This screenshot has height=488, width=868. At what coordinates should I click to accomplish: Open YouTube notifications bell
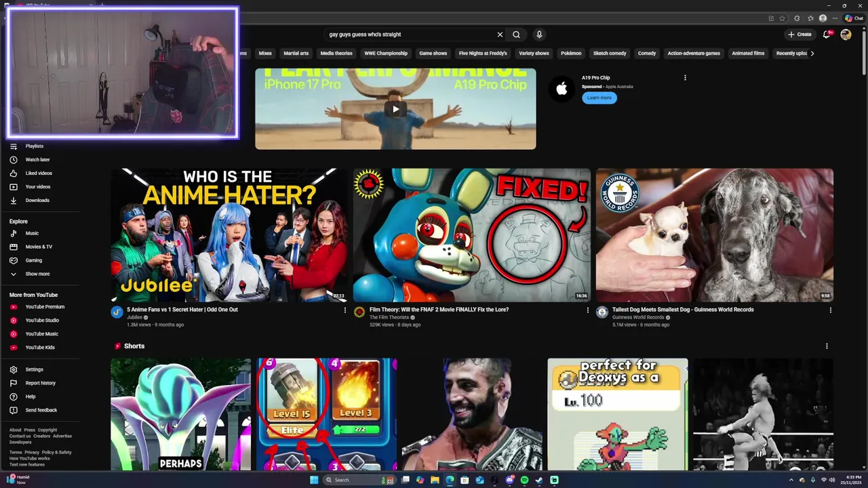point(827,35)
